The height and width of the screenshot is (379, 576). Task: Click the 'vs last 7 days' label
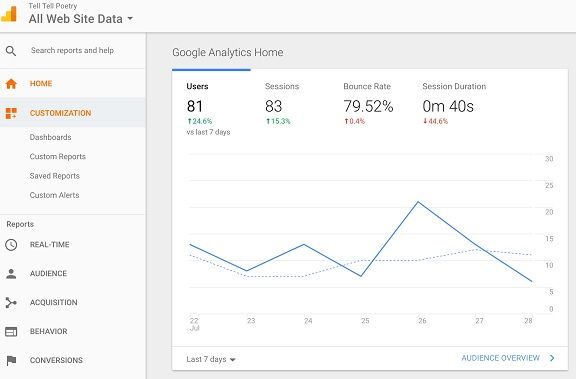click(x=208, y=132)
